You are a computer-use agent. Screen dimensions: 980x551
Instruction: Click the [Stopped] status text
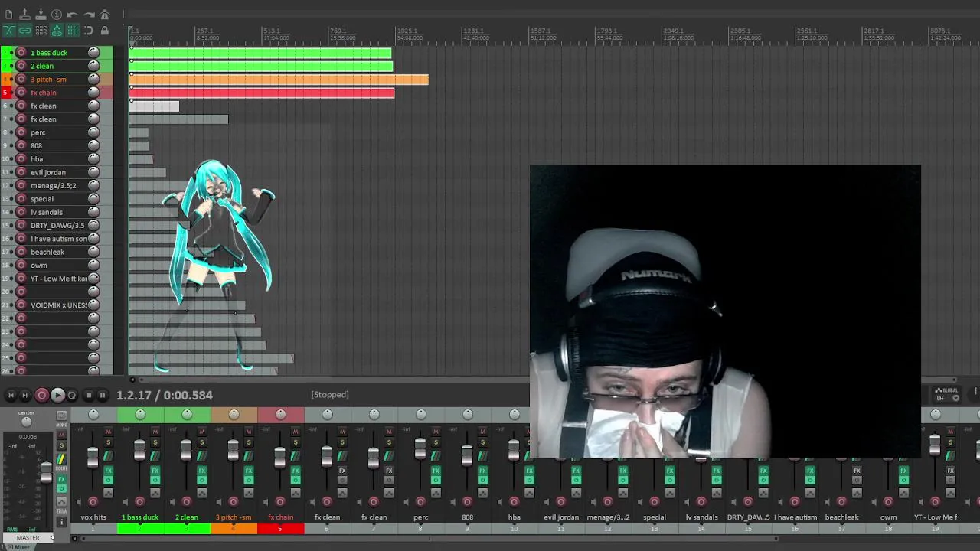[x=330, y=395]
